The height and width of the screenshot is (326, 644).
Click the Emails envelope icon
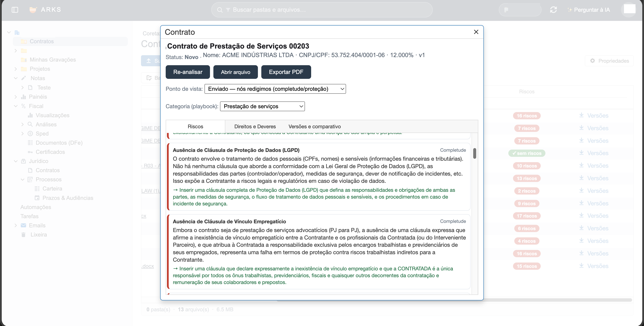tap(23, 225)
